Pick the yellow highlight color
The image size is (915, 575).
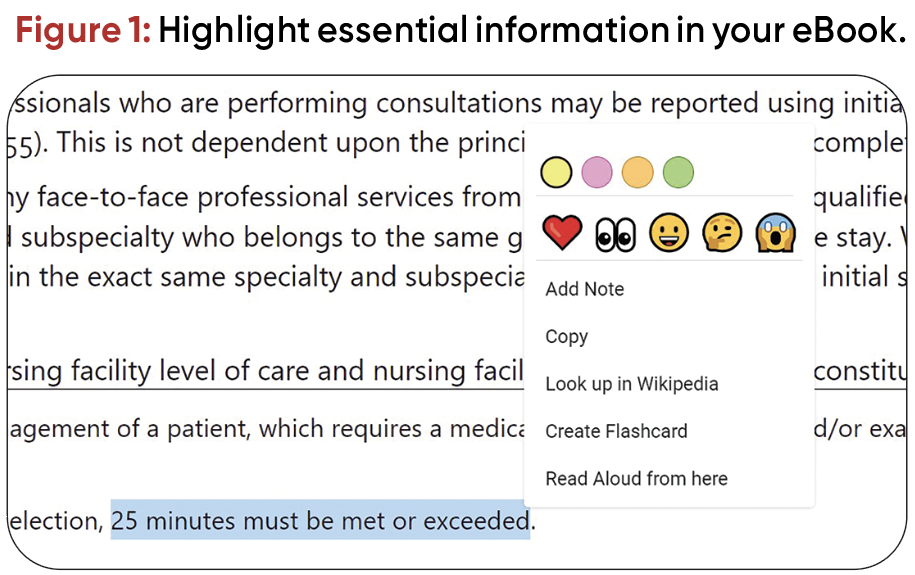point(556,173)
